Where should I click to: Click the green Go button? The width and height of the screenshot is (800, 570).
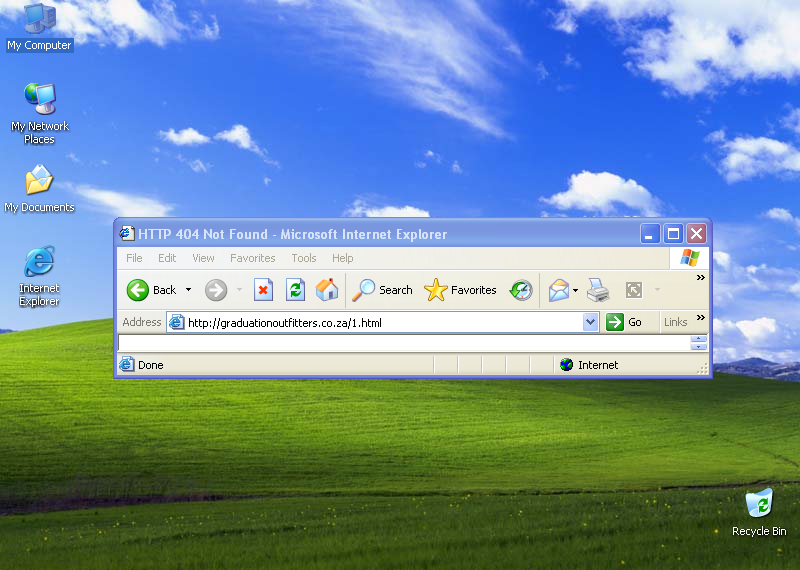click(x=623, y=323)
